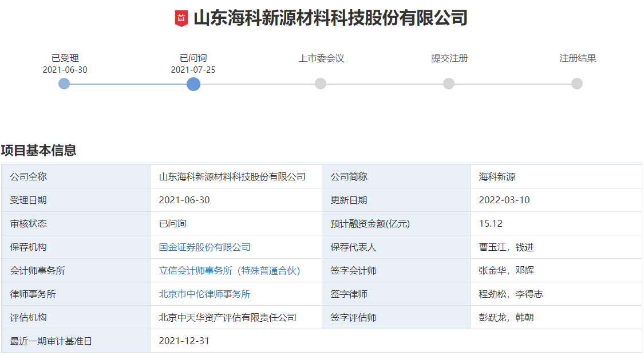Click the 更新日期 value 2022-03-10
Screen dimensions: 644x355
pyautogui.click(x=499, y=200)
